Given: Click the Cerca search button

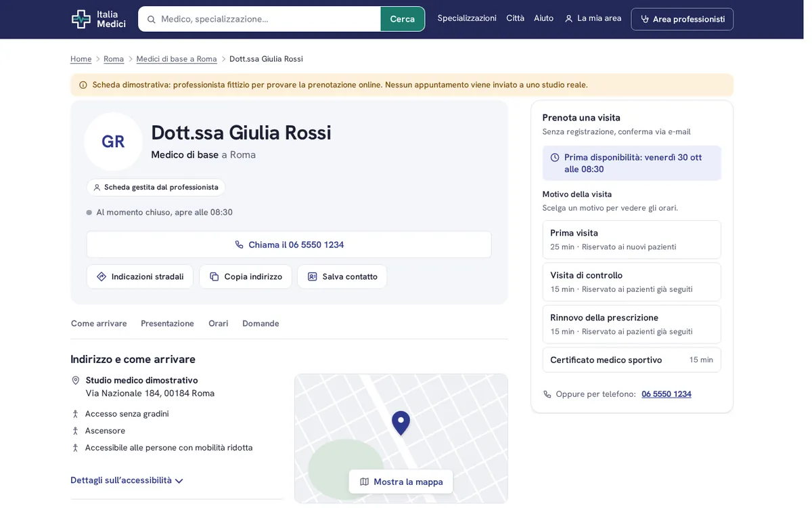Looking at the screenshot, I should point(403,19).
